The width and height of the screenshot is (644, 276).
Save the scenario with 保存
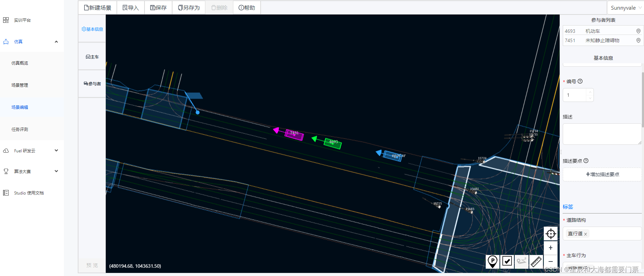click(x=158, y=8)
